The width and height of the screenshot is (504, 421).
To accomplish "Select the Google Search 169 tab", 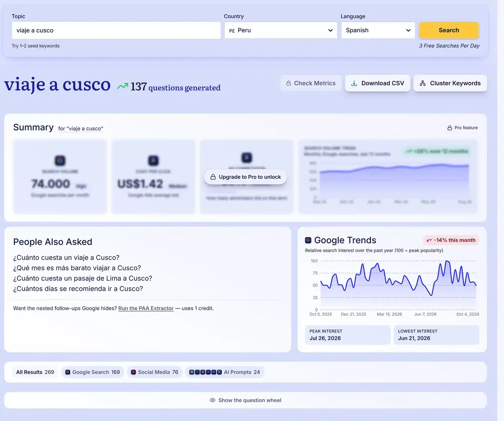I will point(92,372).
